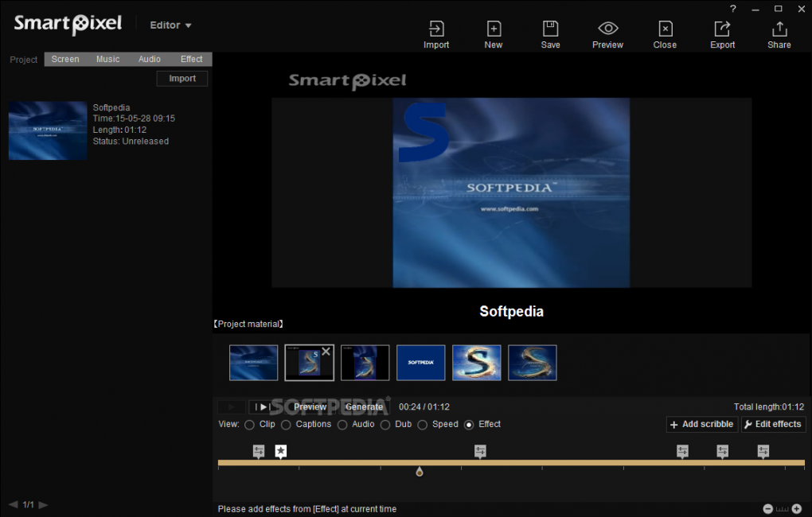This screenshot has height=517, width=812.
Task: Select the Speed view radio button
Action: [x=423, y=425]
